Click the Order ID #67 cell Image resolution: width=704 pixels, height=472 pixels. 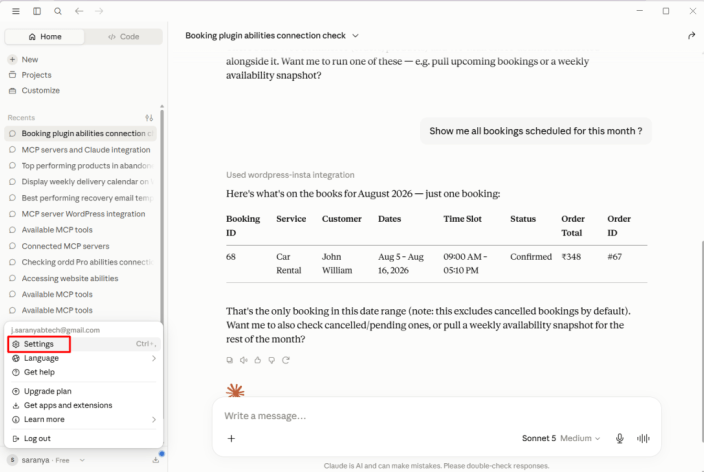point(615,257)
